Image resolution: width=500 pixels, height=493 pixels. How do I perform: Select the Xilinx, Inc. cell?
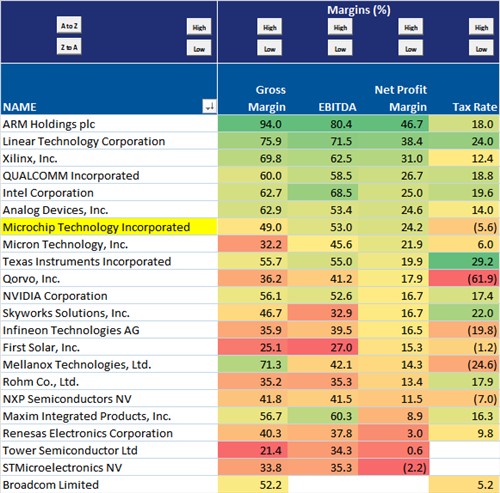(109, 158)
